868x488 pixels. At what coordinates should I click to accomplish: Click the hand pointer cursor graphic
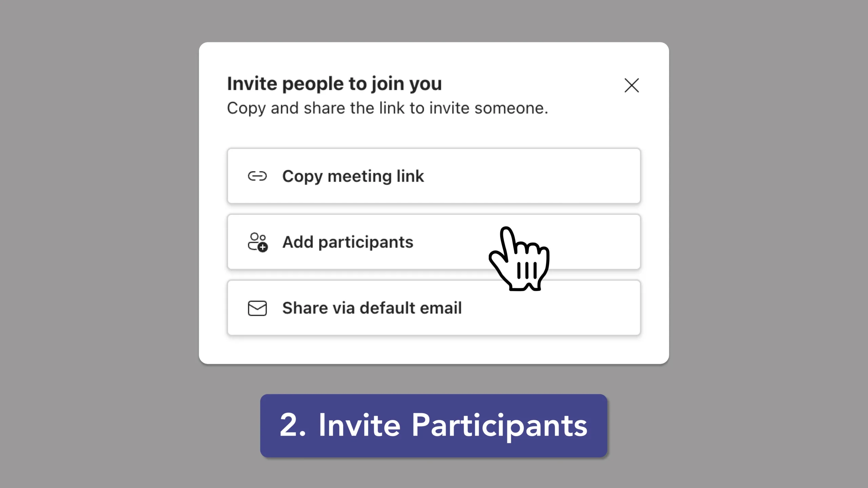(520, 259)
